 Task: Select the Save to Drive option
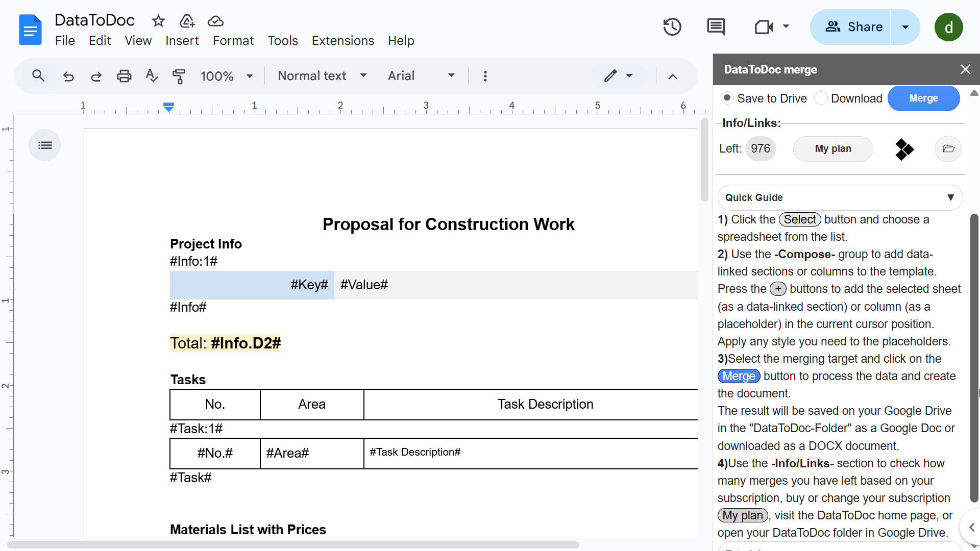click(x=727, y=98)
